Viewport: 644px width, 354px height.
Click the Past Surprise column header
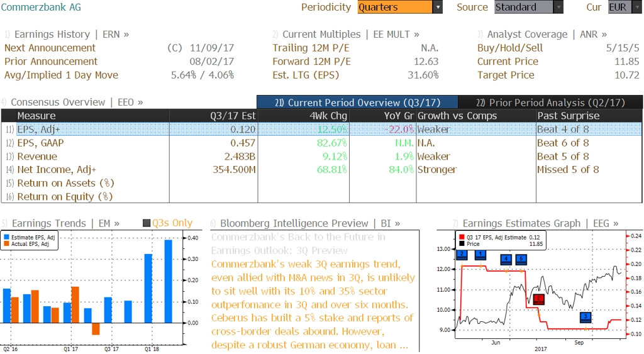point(589,116)
